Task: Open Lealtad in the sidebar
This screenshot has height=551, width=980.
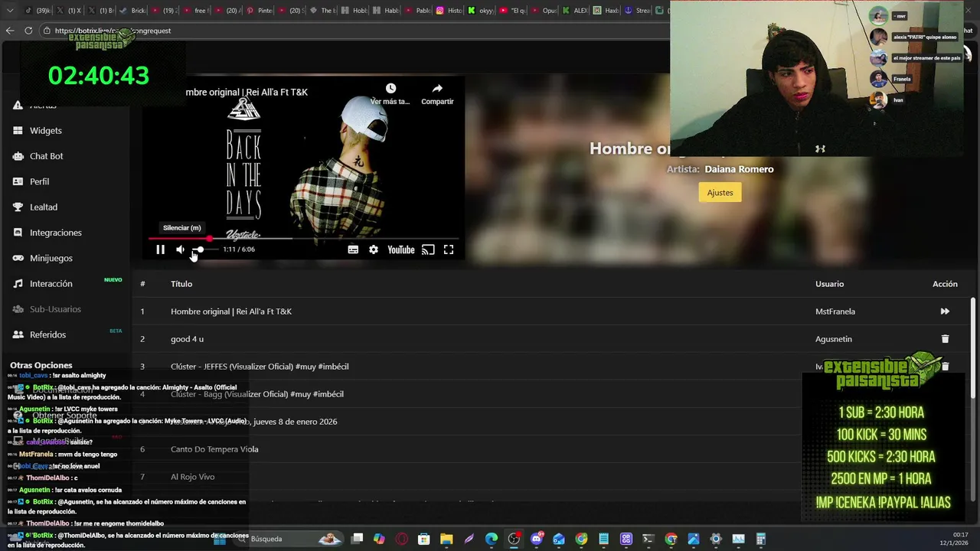Action: tap(44, 207)
